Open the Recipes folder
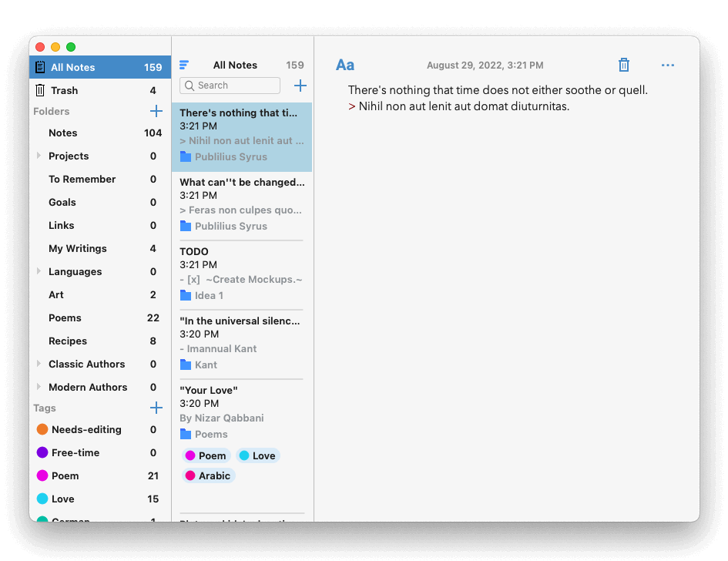 [68, 341]
